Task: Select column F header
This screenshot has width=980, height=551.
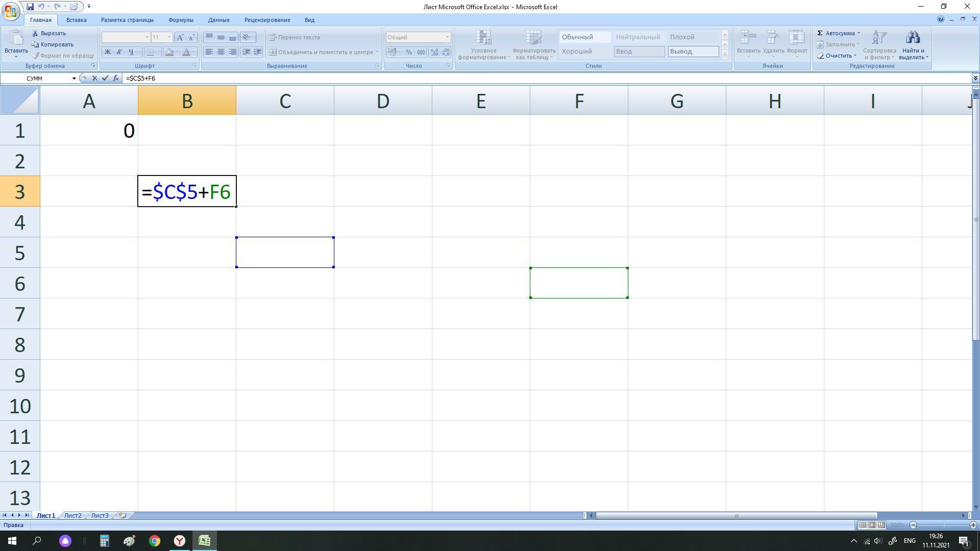Action: pyautogui.click(x=579, y=101)
